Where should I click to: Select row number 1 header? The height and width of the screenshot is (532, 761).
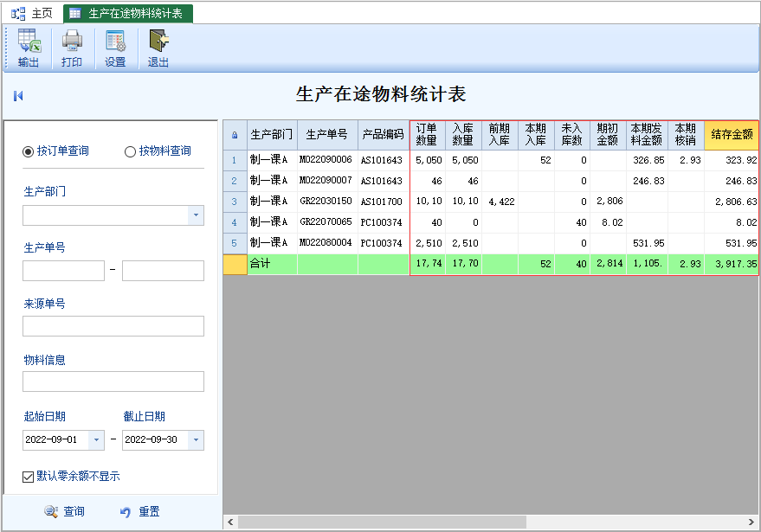click(235, 161)
